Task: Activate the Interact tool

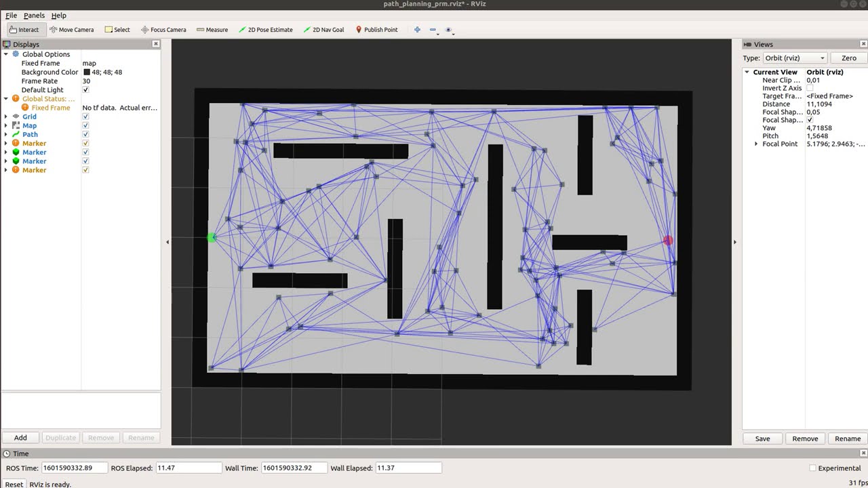Action: pyautogui.click(x=24, y=30)
